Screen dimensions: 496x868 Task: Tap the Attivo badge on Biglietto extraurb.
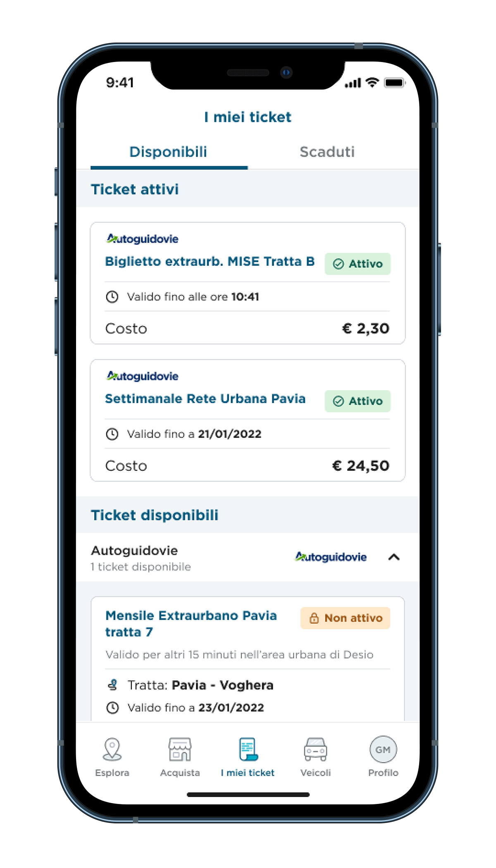(358, 264)
